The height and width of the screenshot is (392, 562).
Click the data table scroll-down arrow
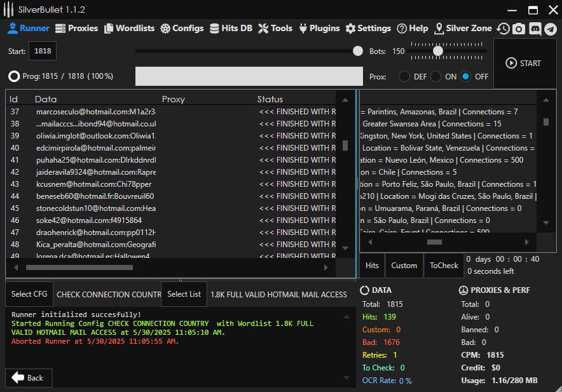(345, 248)
